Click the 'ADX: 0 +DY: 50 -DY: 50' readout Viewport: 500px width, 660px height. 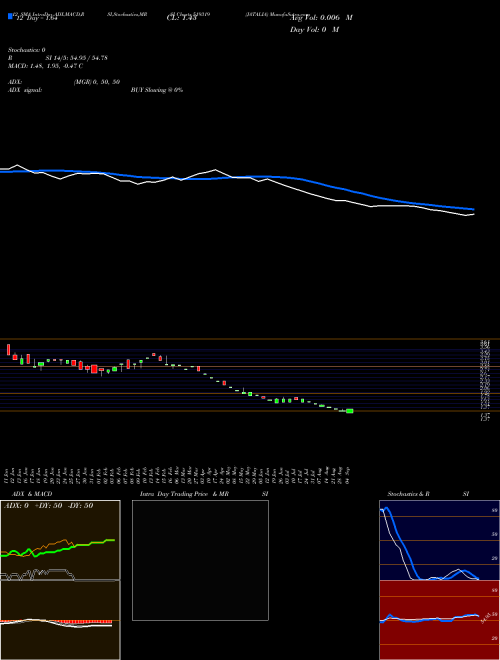pyautogui.click(x=48, y=506)
